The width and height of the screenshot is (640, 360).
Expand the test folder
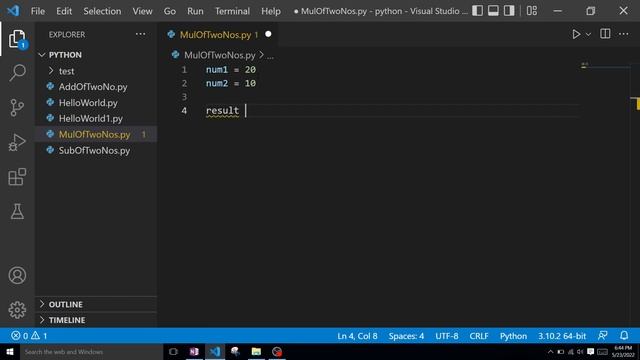[96, 71]
